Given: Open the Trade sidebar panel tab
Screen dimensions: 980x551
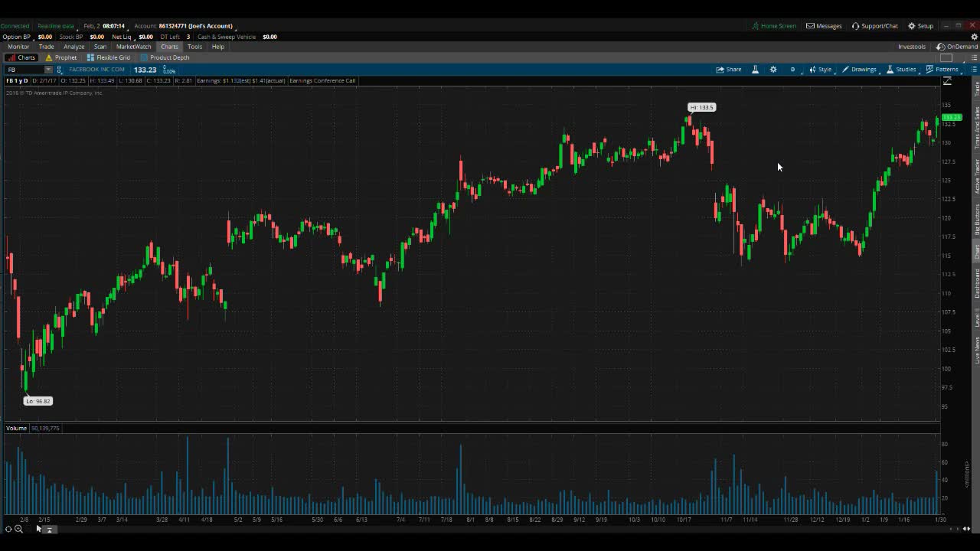Looking at the screenshot, I should tap(976, 89).
